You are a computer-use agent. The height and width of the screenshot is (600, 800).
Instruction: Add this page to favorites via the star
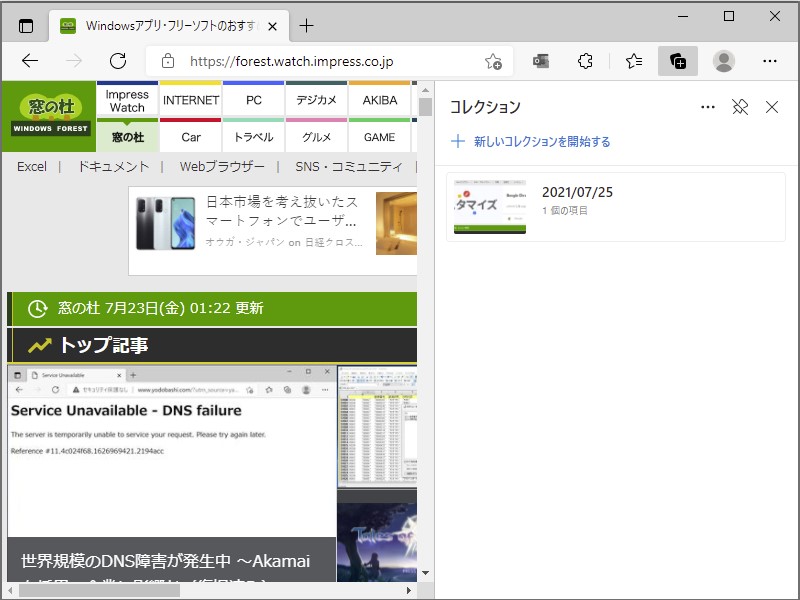pyautogui.click(x=494, y=61)
